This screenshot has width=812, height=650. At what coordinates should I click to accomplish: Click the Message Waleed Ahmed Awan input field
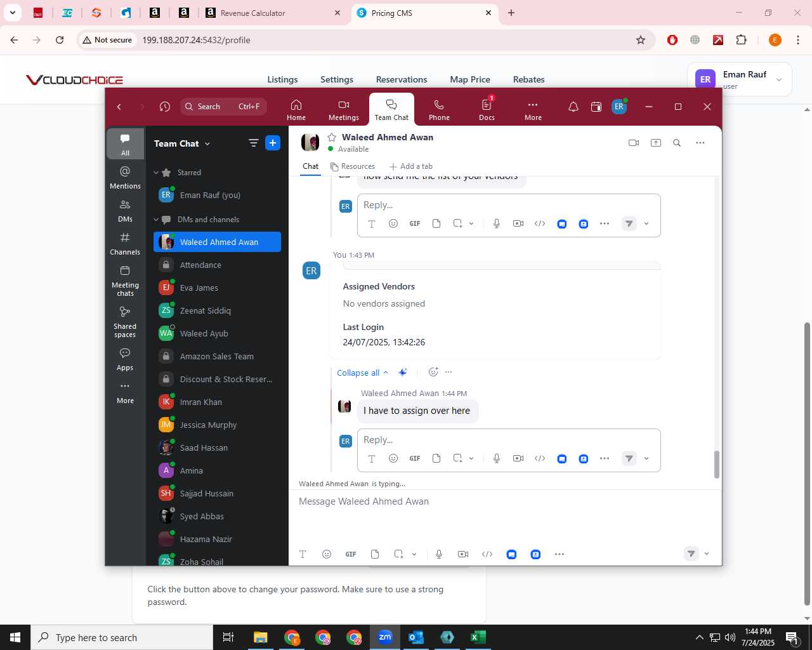point(504,501)
